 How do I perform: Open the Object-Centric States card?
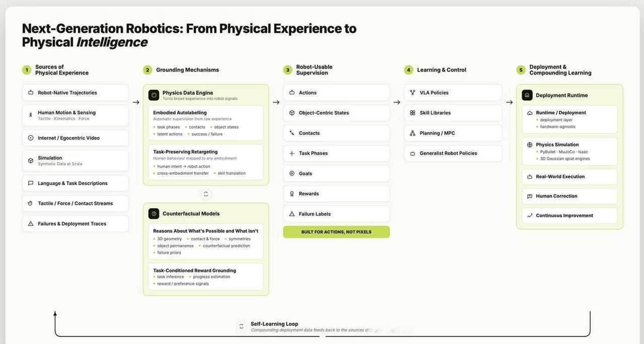click(337, 113)
